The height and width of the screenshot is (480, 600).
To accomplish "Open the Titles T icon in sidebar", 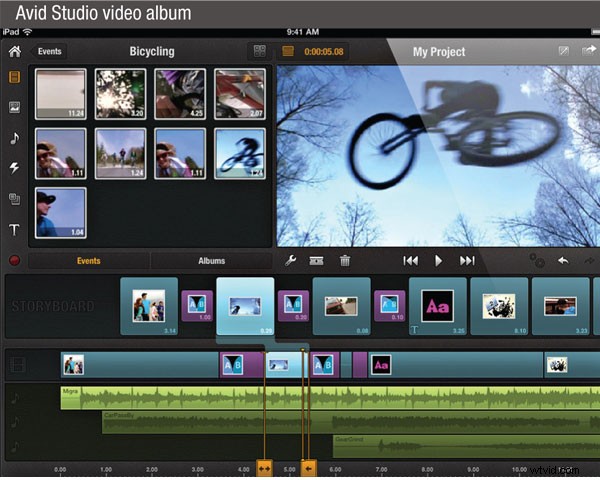I will tap(14, 230).
